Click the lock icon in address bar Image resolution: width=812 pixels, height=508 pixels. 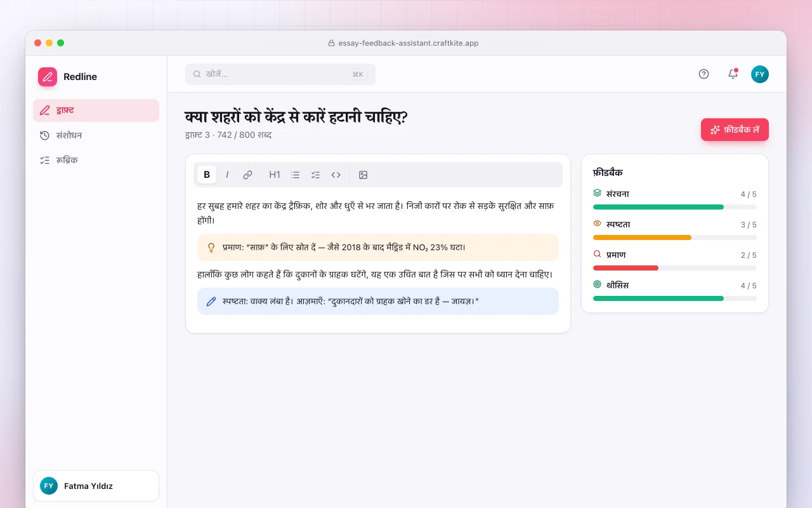331,43
